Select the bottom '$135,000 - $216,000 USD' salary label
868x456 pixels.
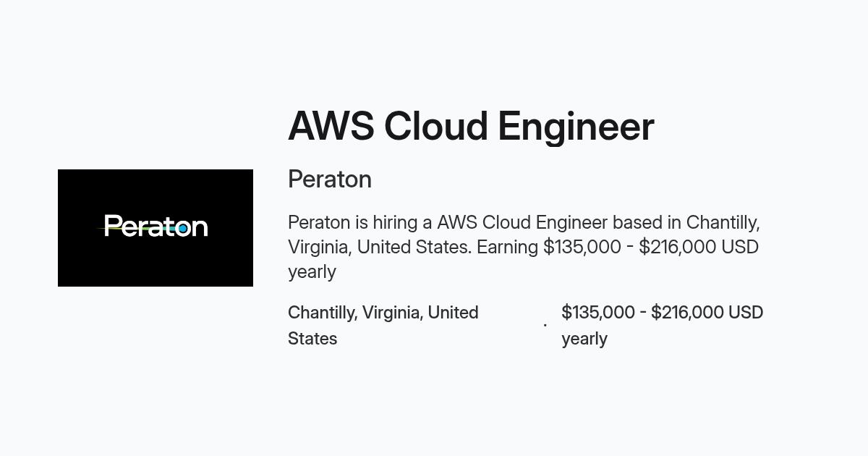663,313
